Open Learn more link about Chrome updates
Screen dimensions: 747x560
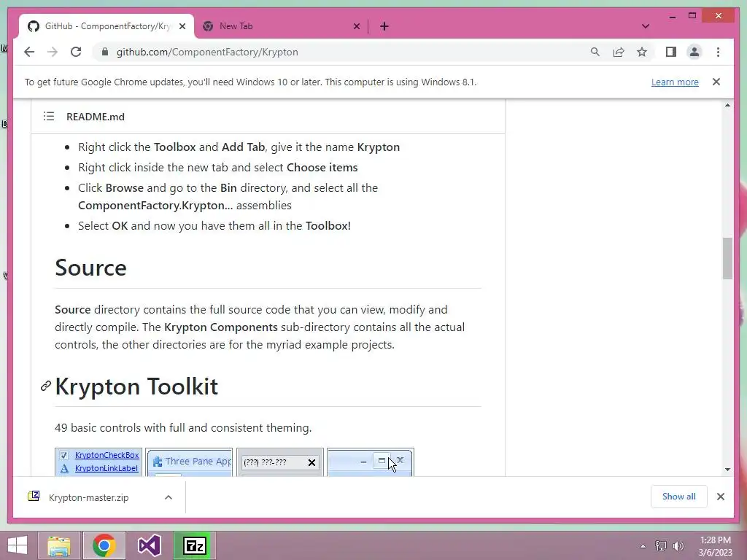(x=675, y=82)
